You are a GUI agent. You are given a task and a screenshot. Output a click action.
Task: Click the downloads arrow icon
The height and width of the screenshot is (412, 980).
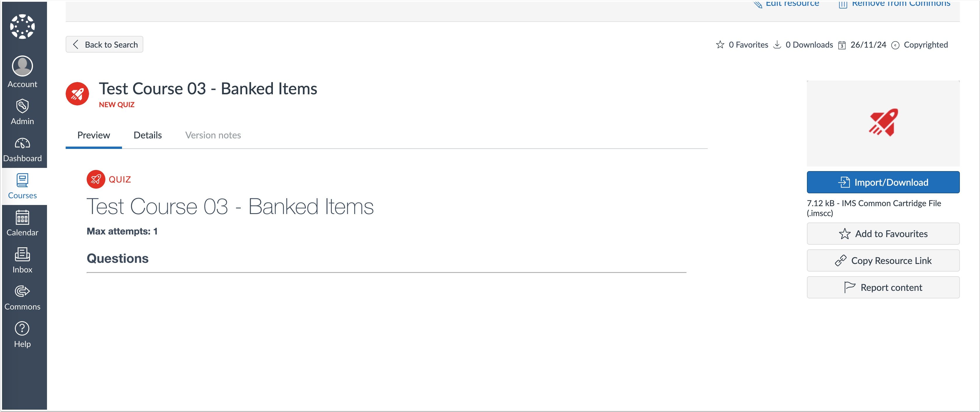click(x=777, y=45)
